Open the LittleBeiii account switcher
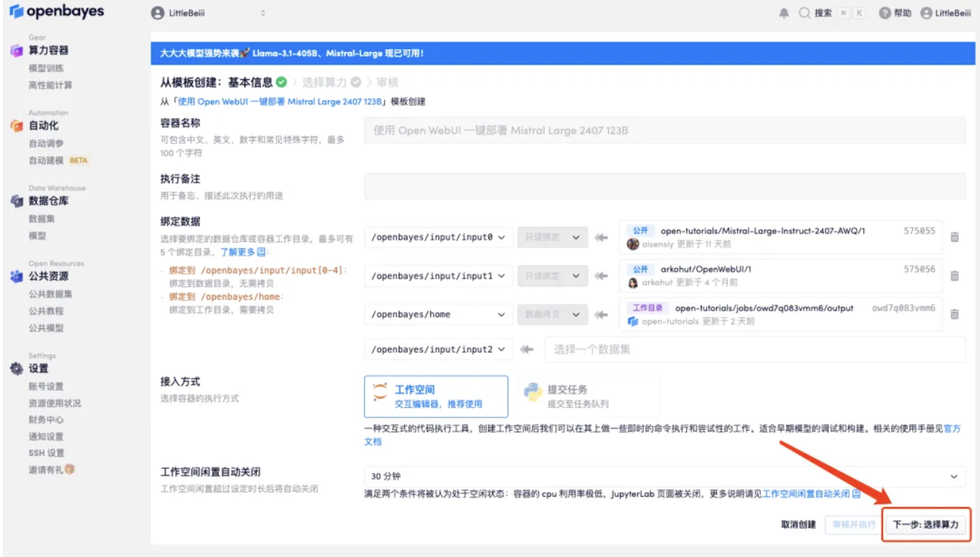 tap(209, 13)
